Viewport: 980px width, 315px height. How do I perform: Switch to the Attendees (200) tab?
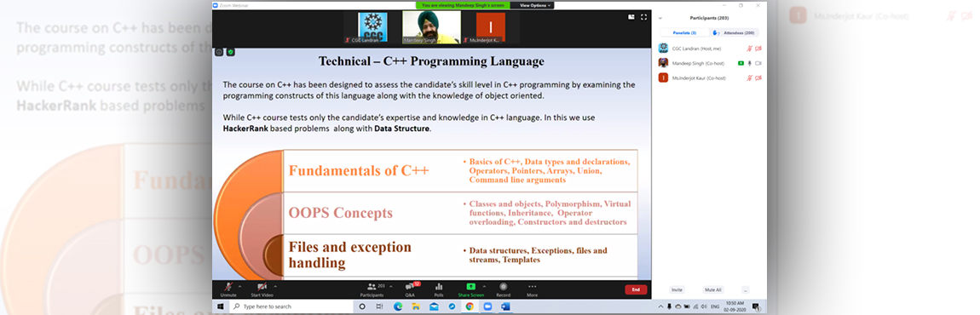click(x=735, y=32)
